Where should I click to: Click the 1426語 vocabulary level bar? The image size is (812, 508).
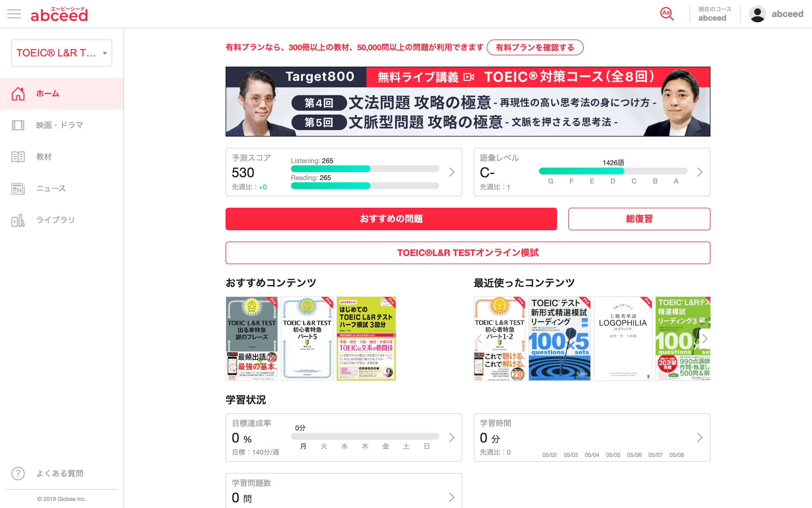pyautogui.click(x=613, y=171)
